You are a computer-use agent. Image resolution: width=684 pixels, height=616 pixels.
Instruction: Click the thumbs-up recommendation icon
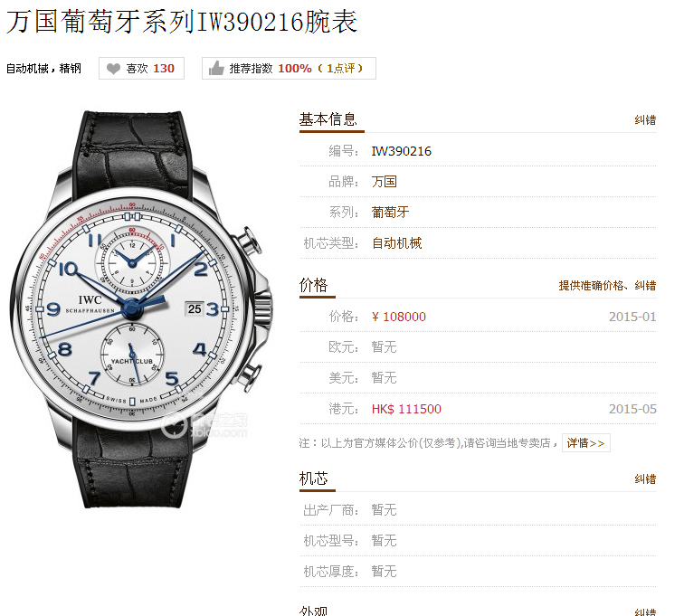point(216,68)
